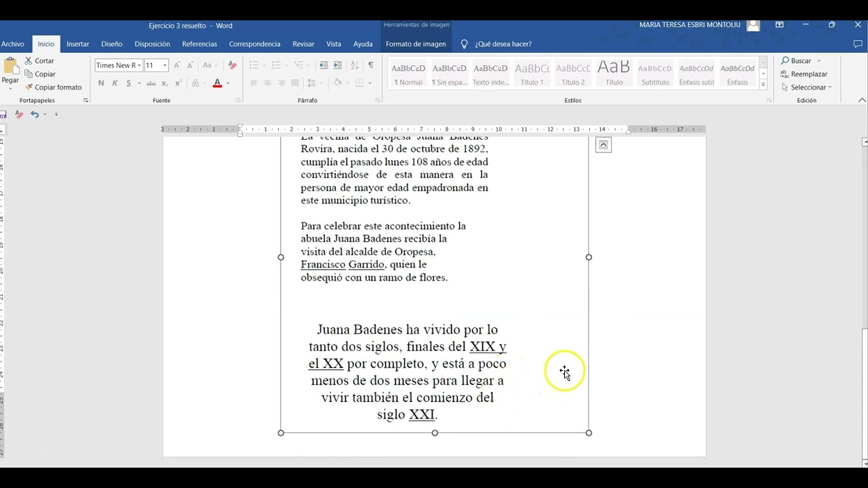Apply the Énfasis sutil style
Screen dimensions: 868x488
click(696, 73)
